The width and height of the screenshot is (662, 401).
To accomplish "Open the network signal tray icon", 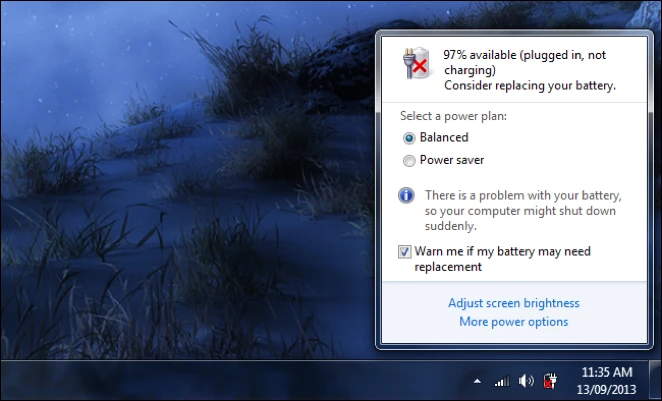I will [x=502, y=381].
